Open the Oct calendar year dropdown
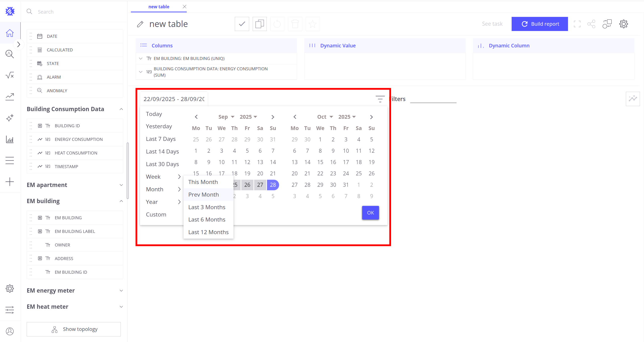This screenshot has height=342, width=644. 347,117
